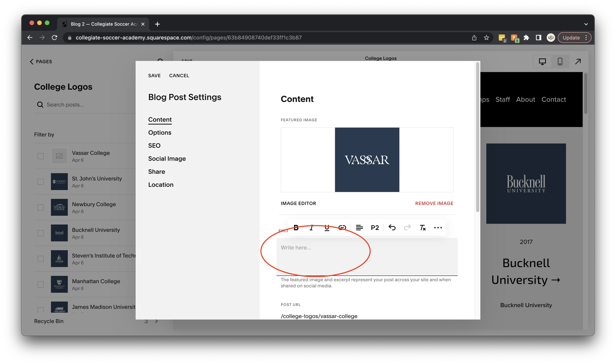Switch to Social Image settings tab

pyautogui.click(x=167, y=159)
